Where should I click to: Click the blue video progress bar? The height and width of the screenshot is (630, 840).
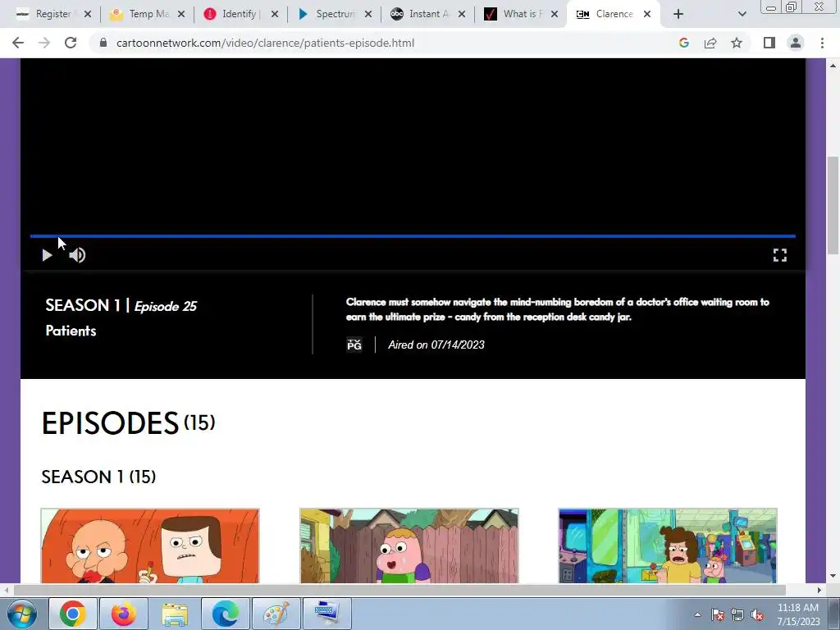point(413,235)
